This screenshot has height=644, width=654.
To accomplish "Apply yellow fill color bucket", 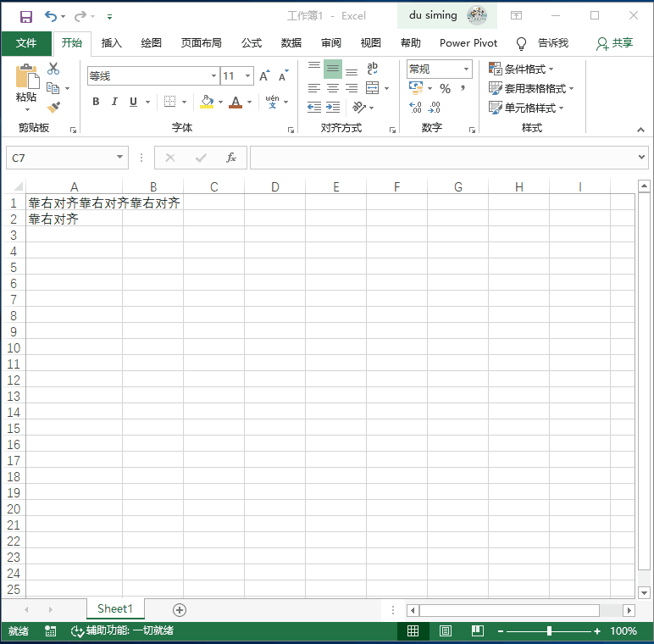I will (x=207, y=102).
